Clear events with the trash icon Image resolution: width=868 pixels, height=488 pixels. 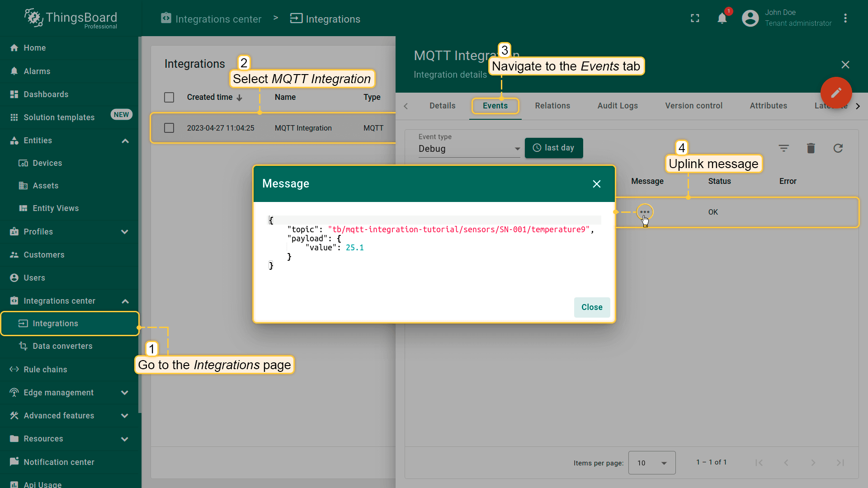point(811,148)
